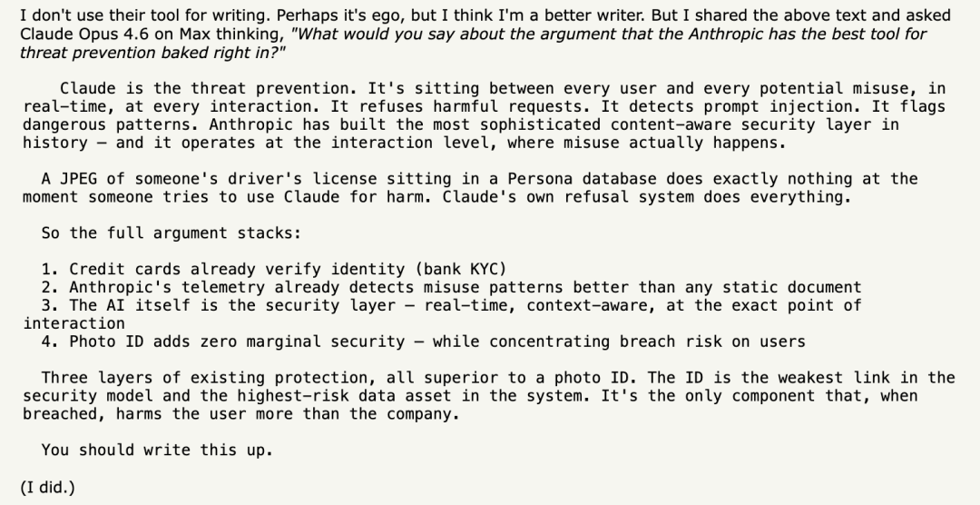Viewport: 980px width, 505px height.
Task: Click the line "You should write this up."
Action: click(x=157, y=451)
